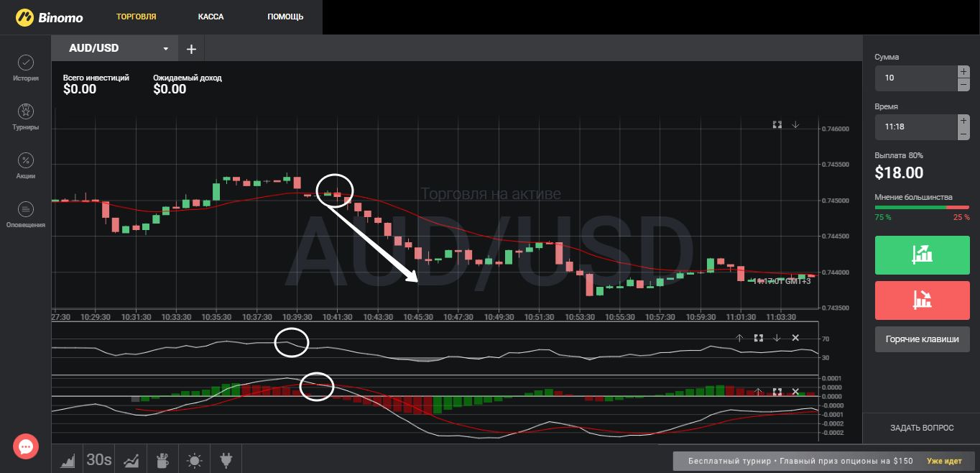Viewport: 980px width, 473px height.
Task: Close the RSI indicator panel
Action: pos(795,338)
